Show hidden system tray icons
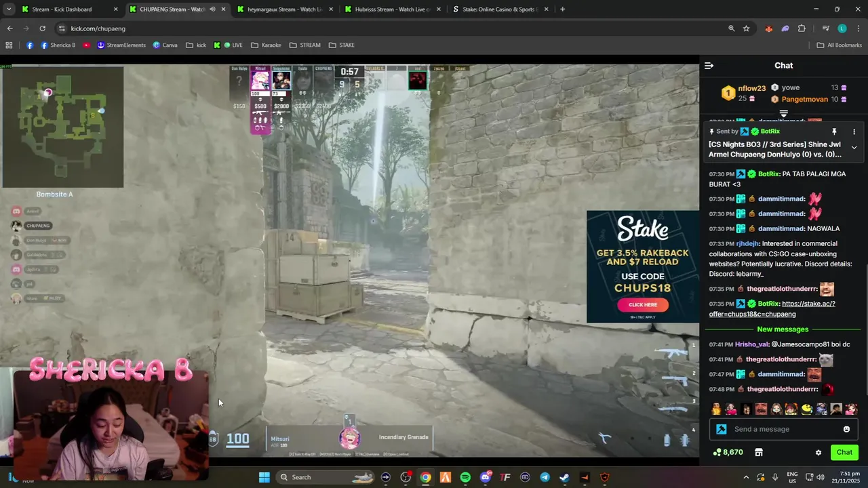This screenshot has width=868, height=488. click(x=746, y=477)
